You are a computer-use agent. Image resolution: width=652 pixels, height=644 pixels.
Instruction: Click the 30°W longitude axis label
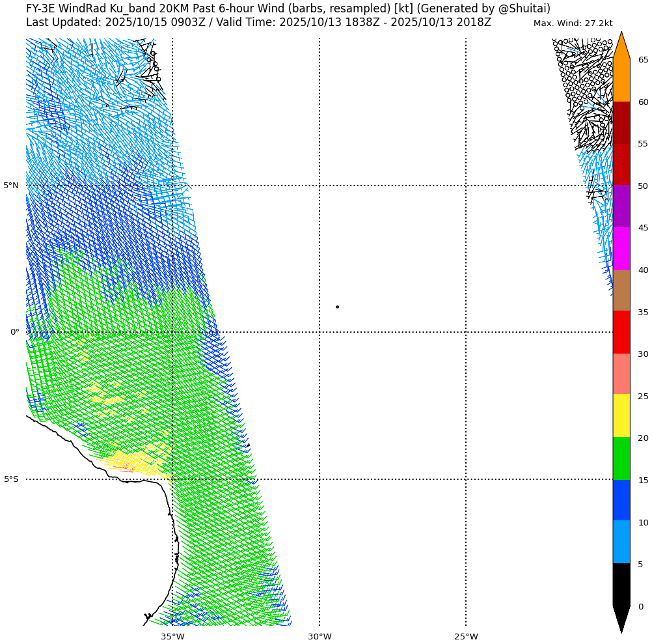point(319,636)
